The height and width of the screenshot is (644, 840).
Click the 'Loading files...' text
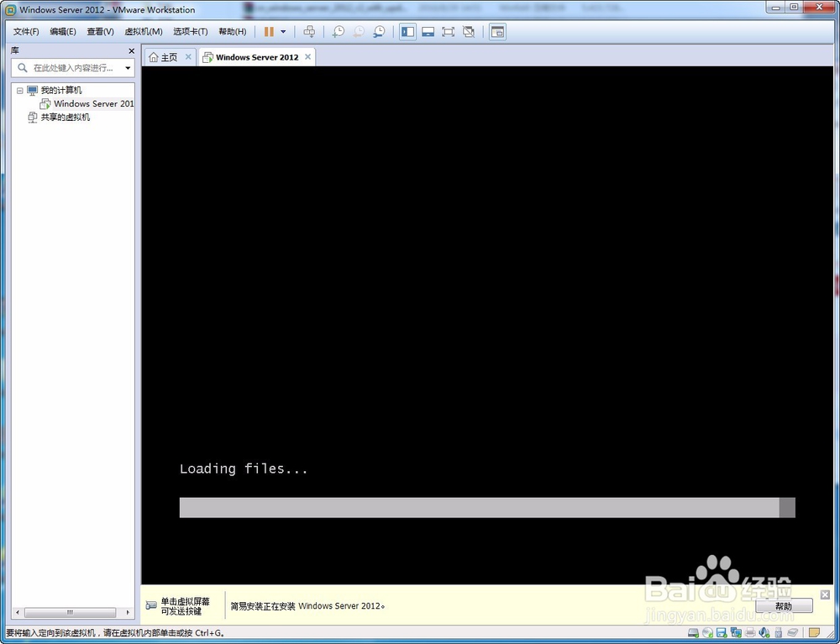tap(244, 469)
